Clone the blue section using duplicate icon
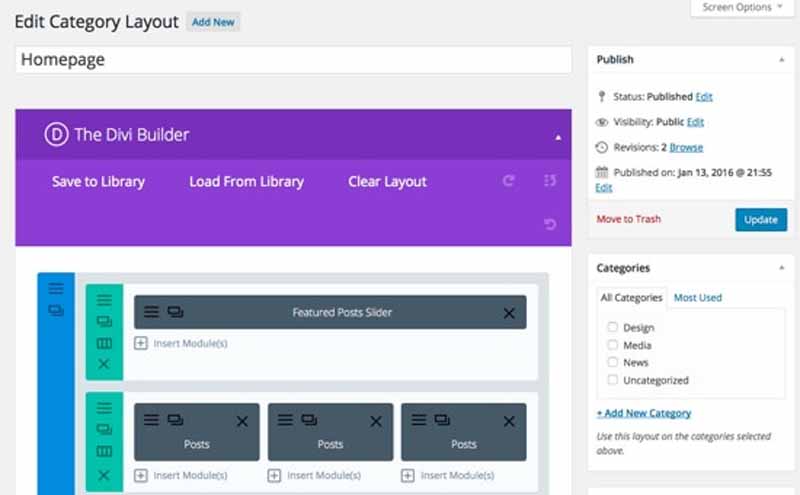The image size is (800, 495). click(56, 310)
